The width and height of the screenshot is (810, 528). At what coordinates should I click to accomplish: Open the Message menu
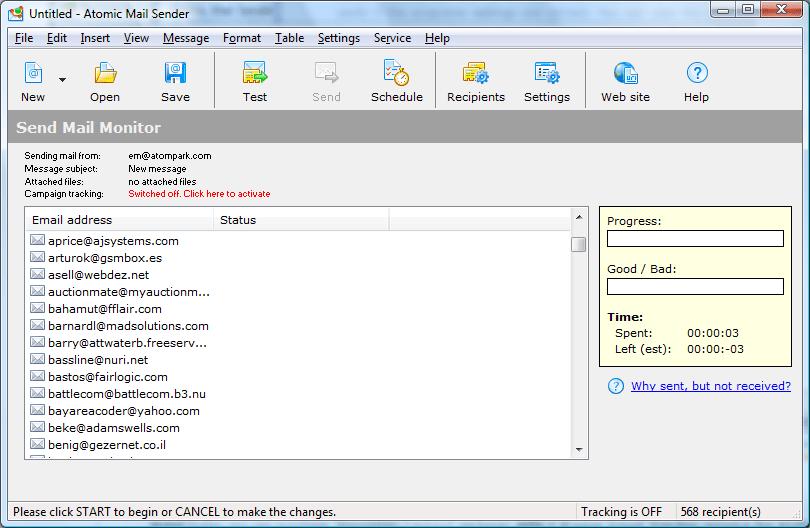tap(186, 38)
